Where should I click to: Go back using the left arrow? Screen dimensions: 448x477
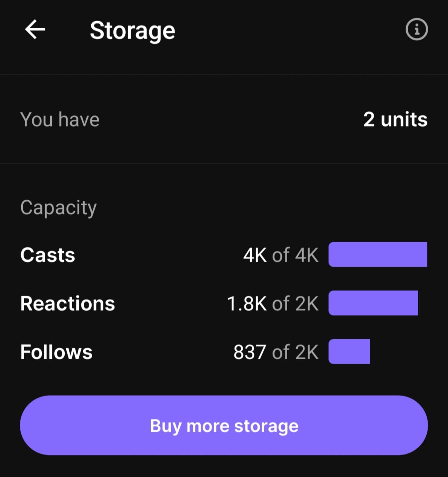[35, 30]
